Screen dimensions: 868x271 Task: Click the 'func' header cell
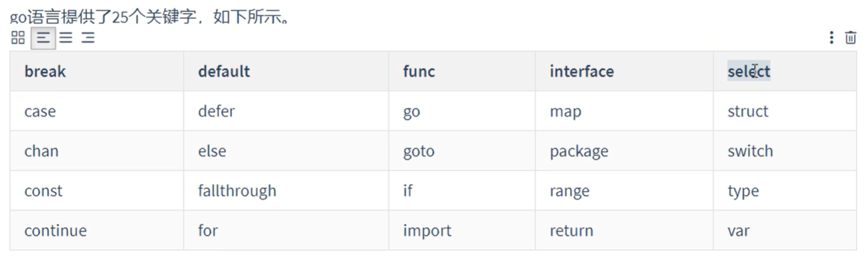462,71
